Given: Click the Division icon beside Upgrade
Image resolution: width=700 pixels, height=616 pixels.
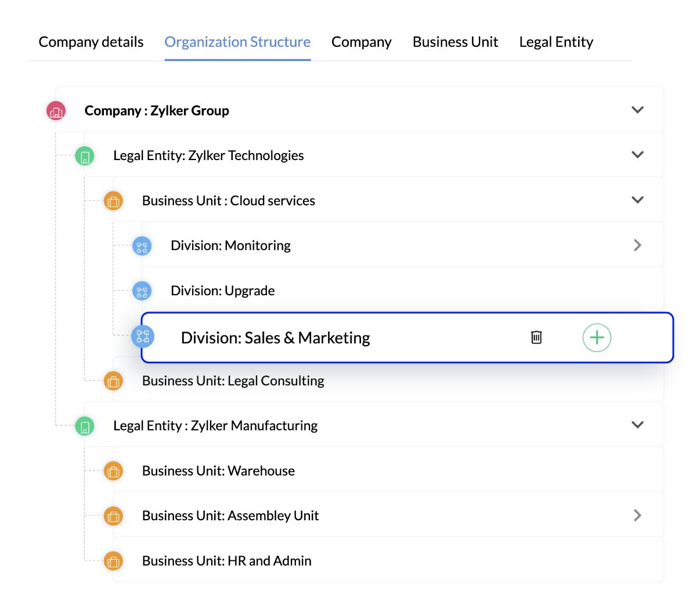Looking at the screenshot, I should click(x=142, y=291).
